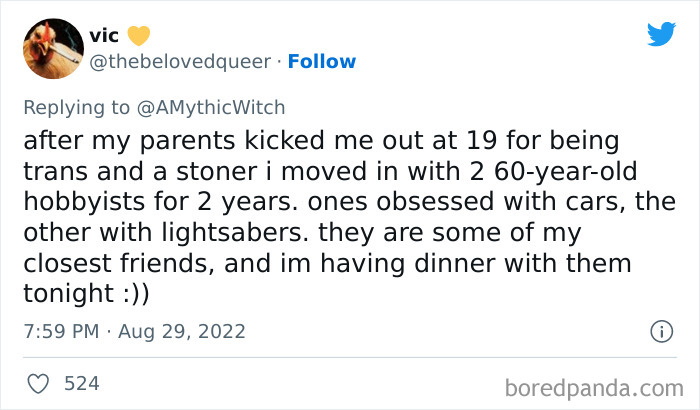This screenshot has width=700, height=410.
Task: Open the @thebelovedqueer handle
Action: [180, 61]
